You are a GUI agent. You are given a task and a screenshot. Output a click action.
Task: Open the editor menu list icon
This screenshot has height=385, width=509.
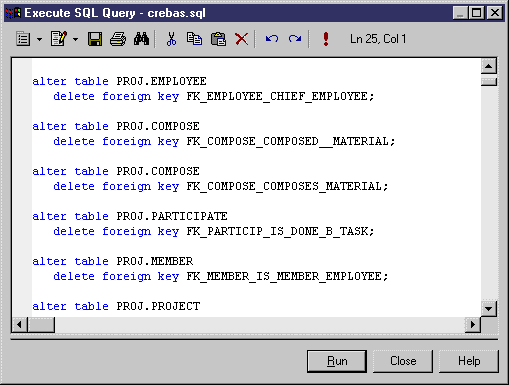click(23, 39)
